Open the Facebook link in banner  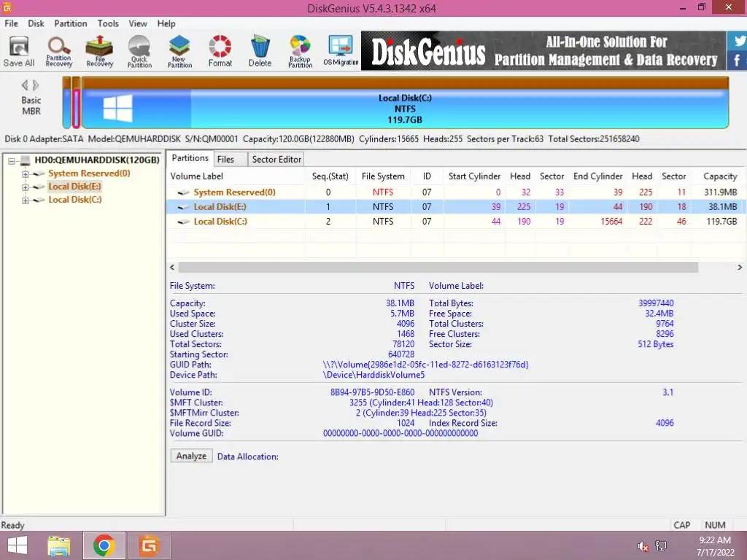coord(738,61)
